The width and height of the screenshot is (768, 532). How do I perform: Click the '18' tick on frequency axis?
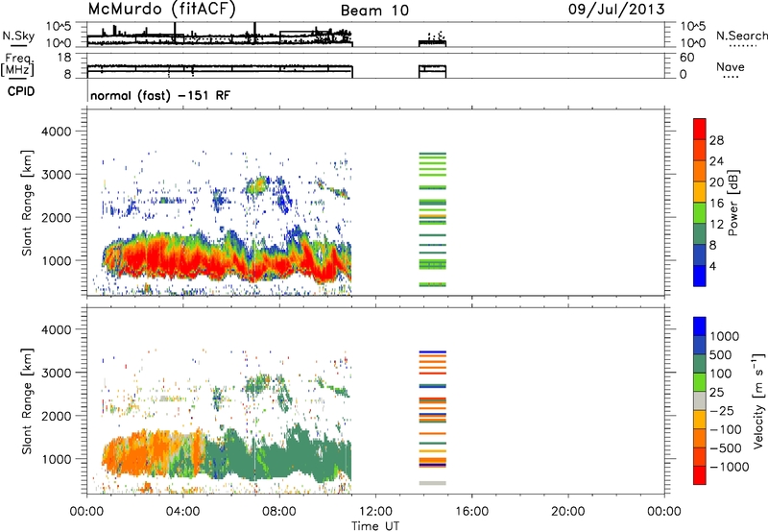click(x=64, y=58)
